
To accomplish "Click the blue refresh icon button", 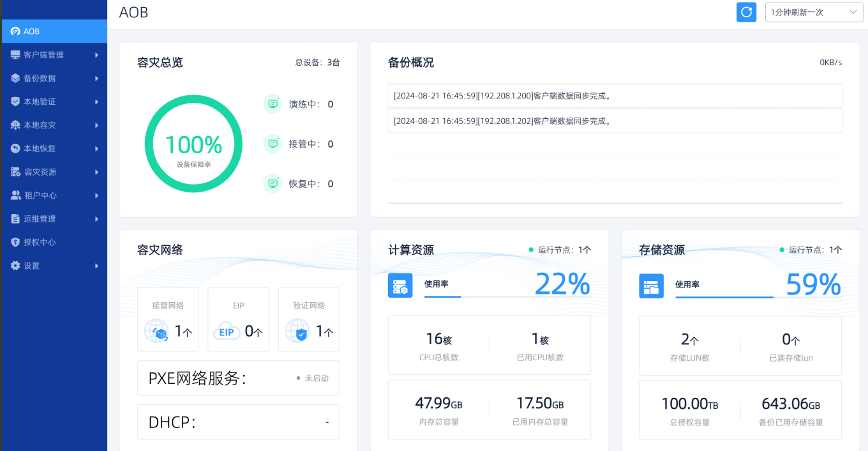I will point(746,12).
